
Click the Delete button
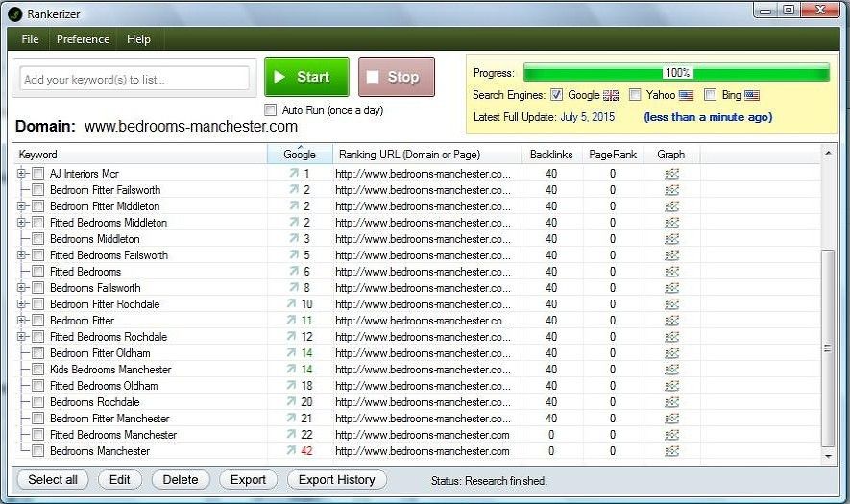[180, 480]
